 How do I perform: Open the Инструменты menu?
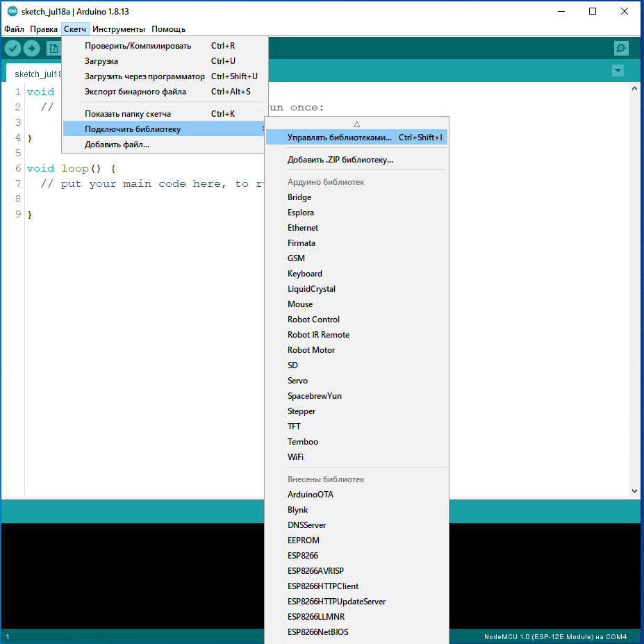tap(119, 29)
